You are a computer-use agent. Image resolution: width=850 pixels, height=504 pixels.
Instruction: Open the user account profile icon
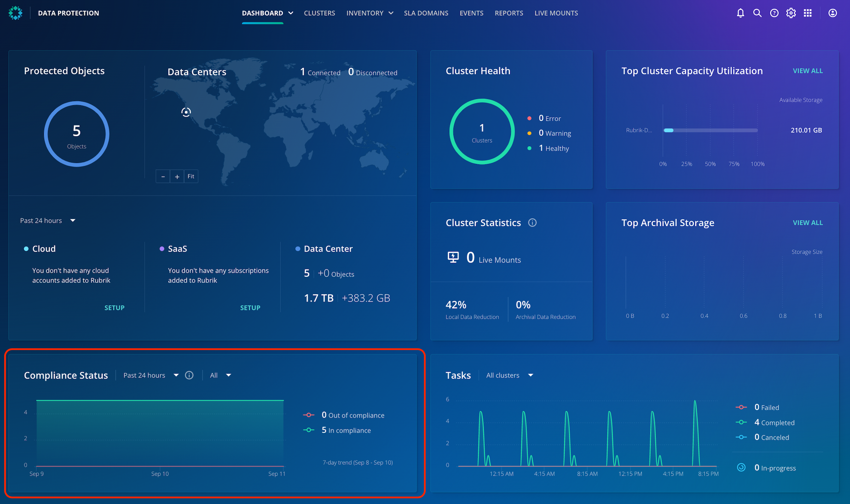tap(832, 13)
